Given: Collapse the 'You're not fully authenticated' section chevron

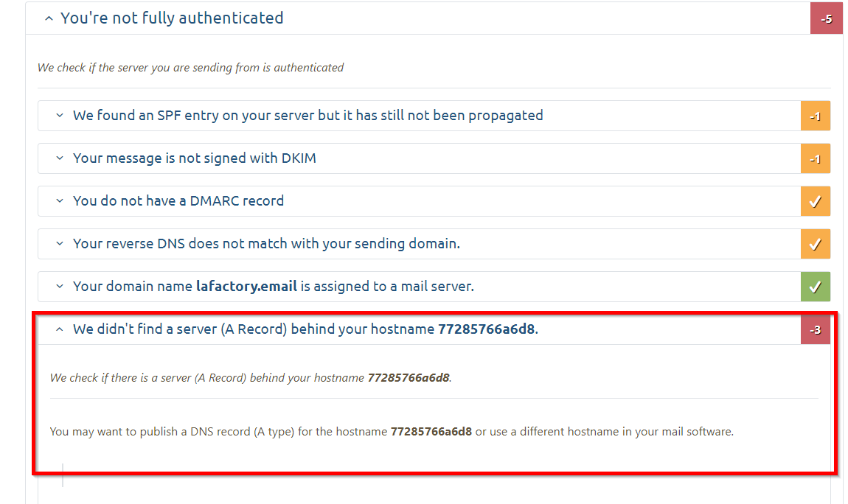Looking at the screenshot, I should tap(49, 18).
